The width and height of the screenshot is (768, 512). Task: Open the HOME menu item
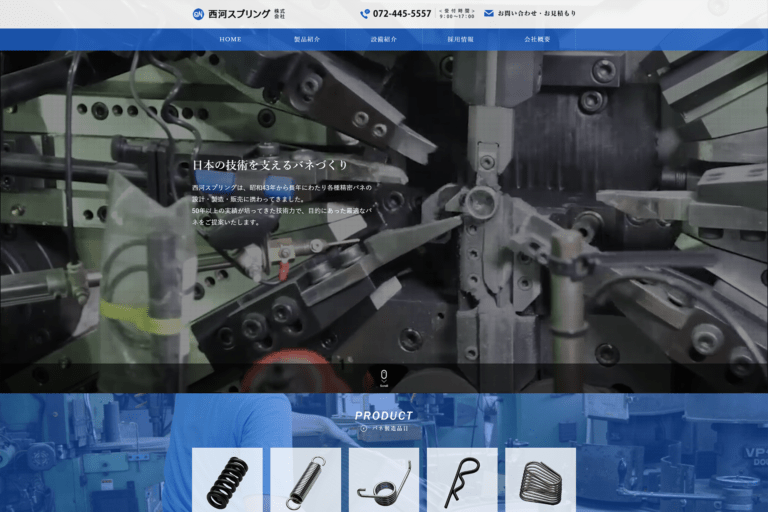tap(230, 39)
